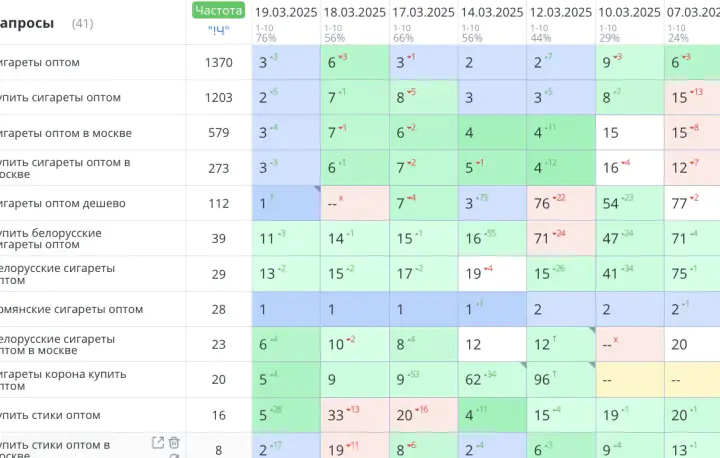Viewport: 720px width, 458px height.
Task: Open the external link icon for купить стики оптом в москве
Action: (158, 443)
